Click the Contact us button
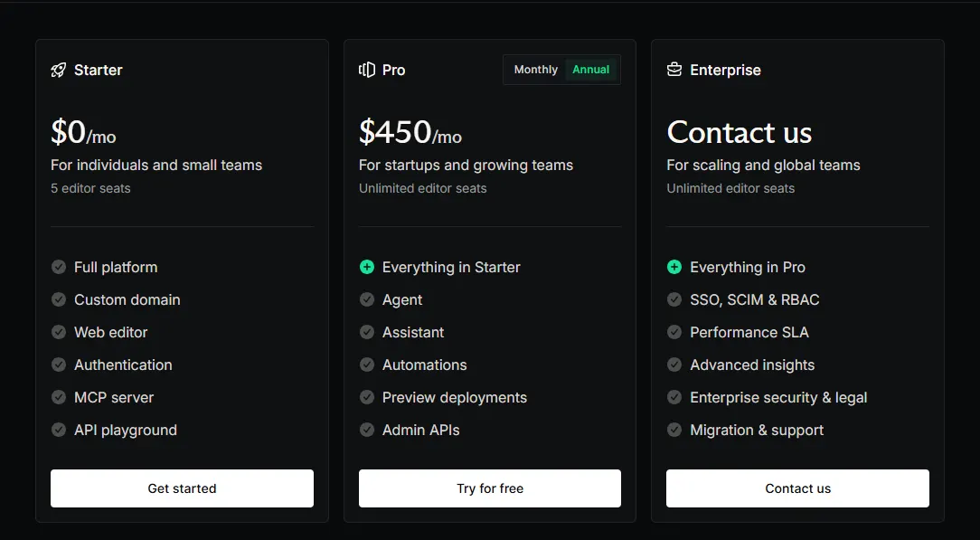 (x=797, y=488)
